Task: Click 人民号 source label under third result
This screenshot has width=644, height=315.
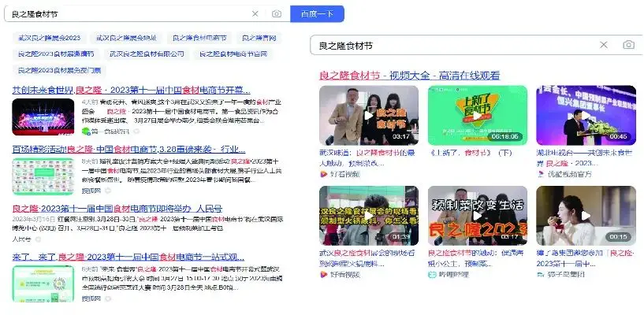Action: pyautogui.click(x=21, y=239)
